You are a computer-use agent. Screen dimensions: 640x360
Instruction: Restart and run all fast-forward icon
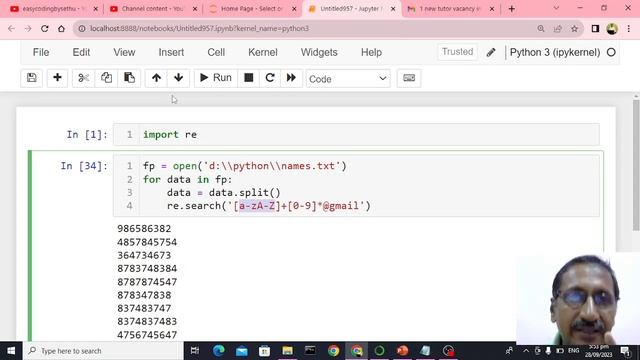coord(291,78)
